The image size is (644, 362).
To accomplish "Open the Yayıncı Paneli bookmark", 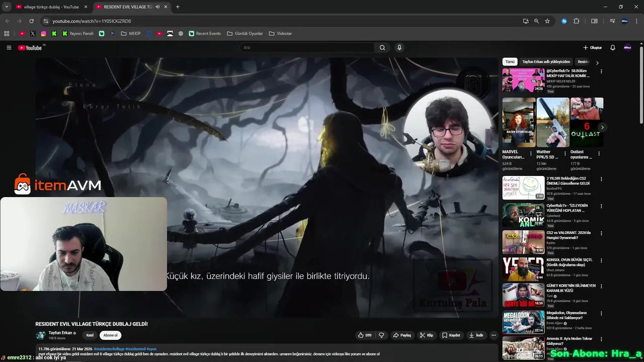I will pos(78,34).
